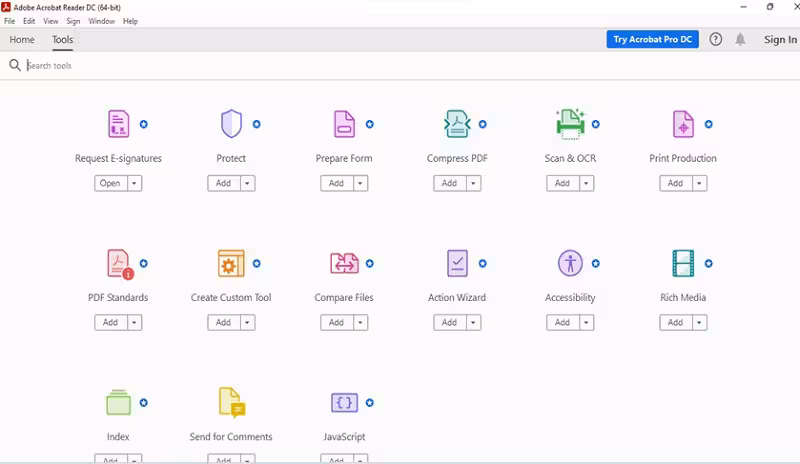
Task: Select the Prepare Form icon
Action: point(344,124)
